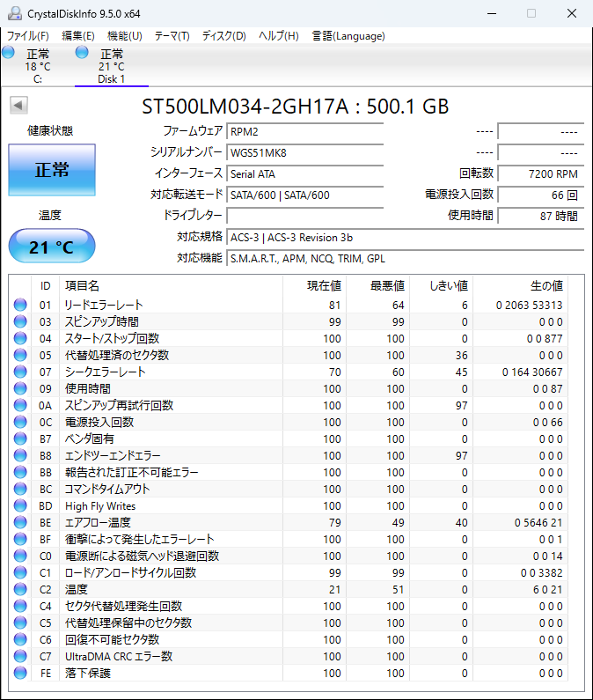Click status orb for BE エアフロー温度

20,522
